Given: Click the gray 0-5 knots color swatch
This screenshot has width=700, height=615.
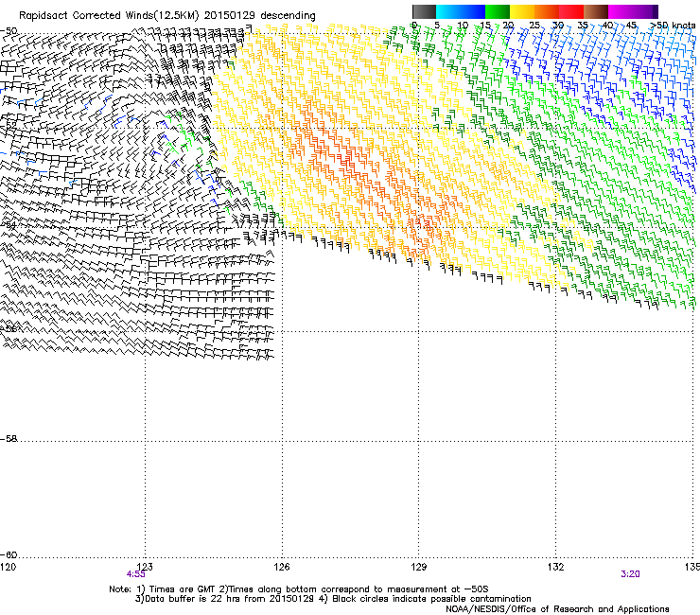Looking at the screenshot, I should pos(424,11).
